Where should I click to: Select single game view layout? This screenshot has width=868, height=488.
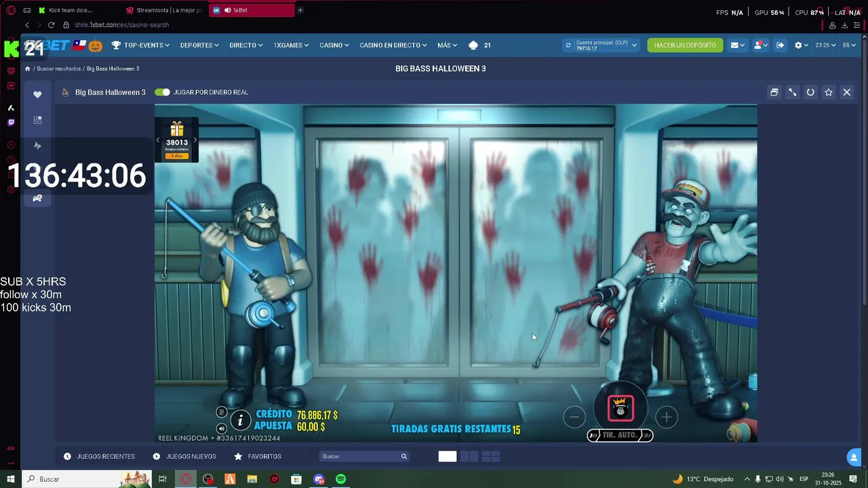tap(448, 456)
